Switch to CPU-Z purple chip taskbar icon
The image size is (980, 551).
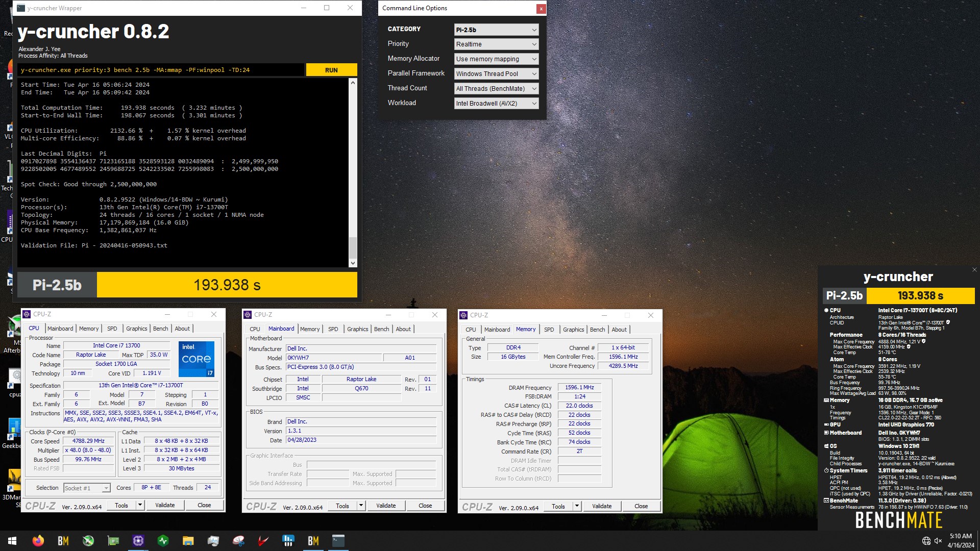(138, 541)
